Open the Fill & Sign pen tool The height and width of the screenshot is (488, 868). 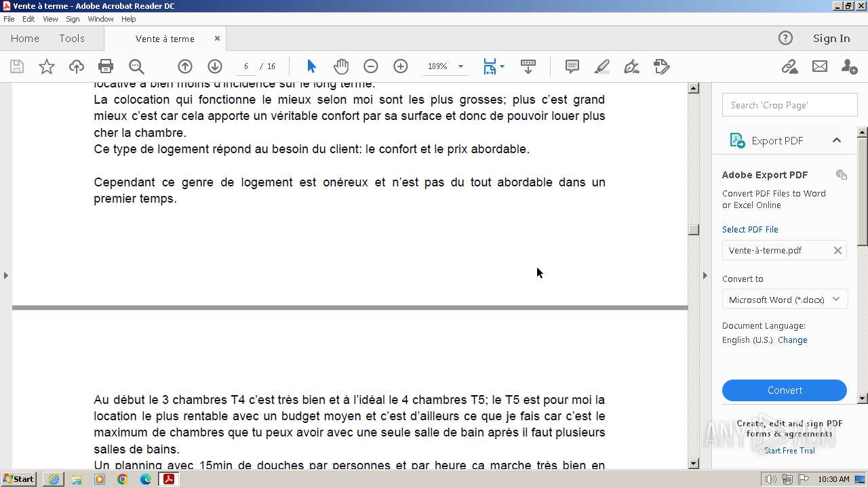coord(631,66)
